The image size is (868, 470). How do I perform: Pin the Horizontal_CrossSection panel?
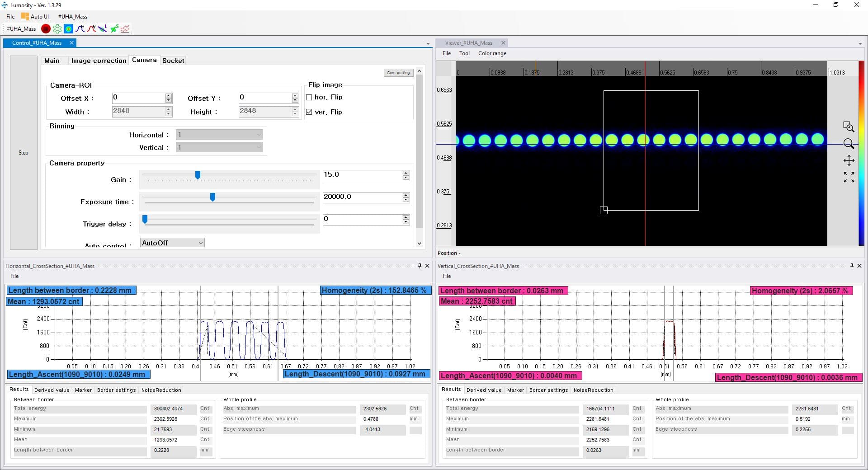(420, 266)
